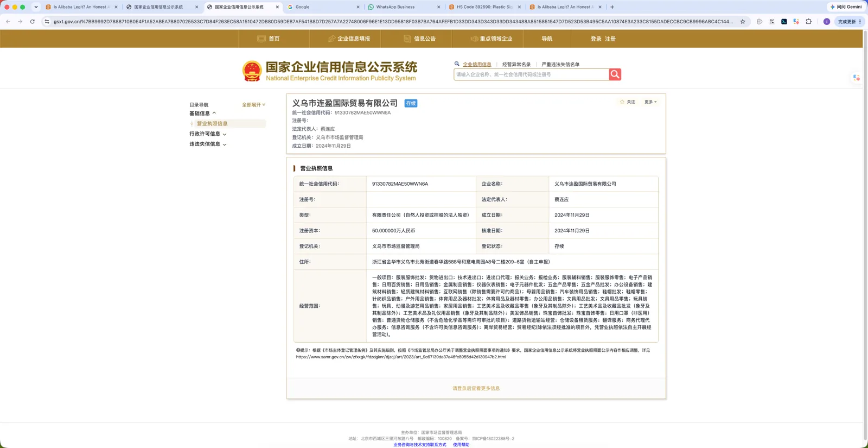The image size is (868, 448).
Task: Reload the page with the refresh icon
Action: pos(33,22)
